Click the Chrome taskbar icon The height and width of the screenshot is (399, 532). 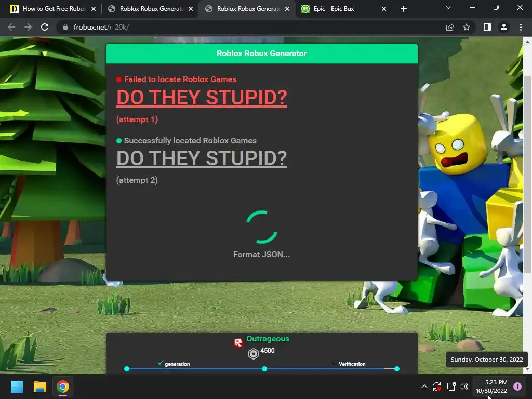click(x=63, y=387)
